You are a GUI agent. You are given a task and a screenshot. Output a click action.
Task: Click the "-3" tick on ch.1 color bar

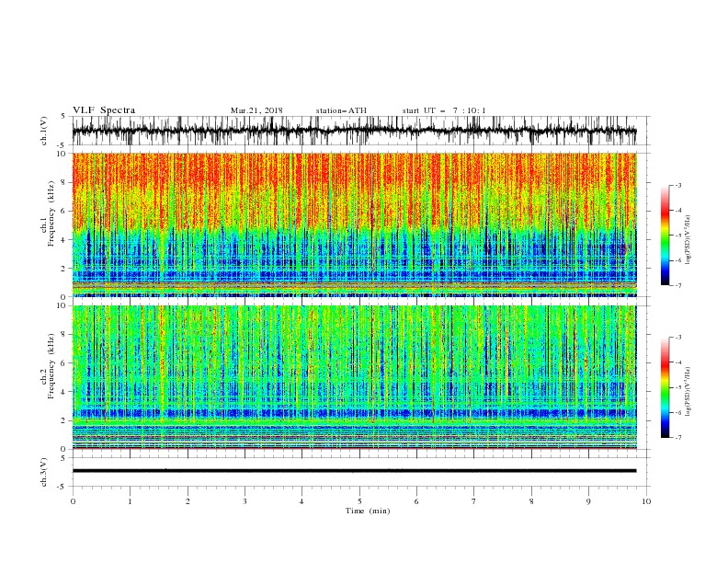click(x=678, y=185)
